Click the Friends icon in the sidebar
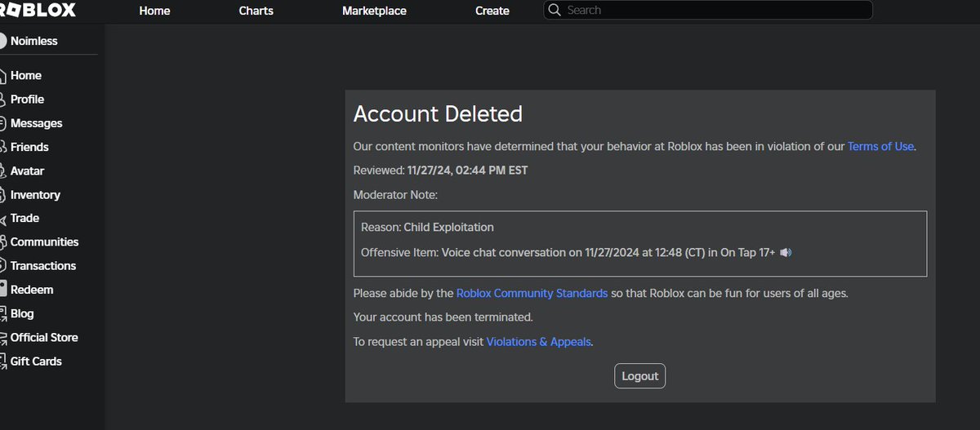 tap(3, 147)
